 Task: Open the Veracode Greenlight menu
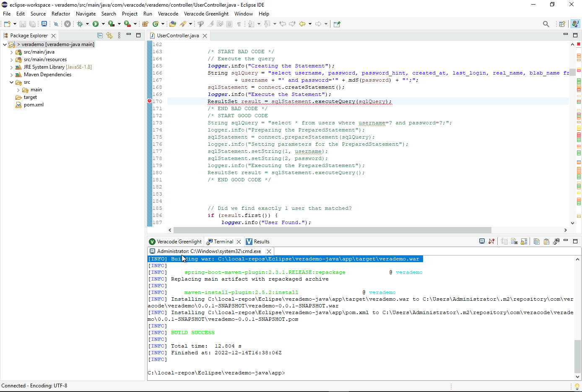click(x=206, y=14)
